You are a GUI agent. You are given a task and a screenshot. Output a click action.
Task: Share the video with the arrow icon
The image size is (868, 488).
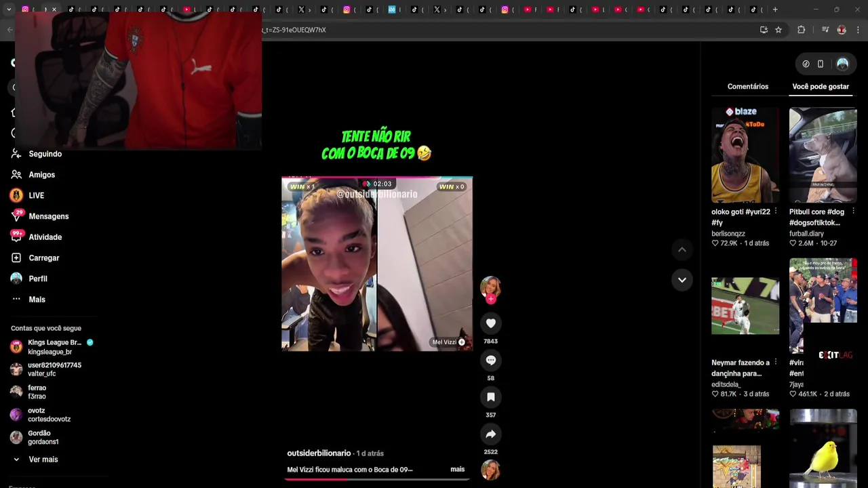click(x=491, y=434)
